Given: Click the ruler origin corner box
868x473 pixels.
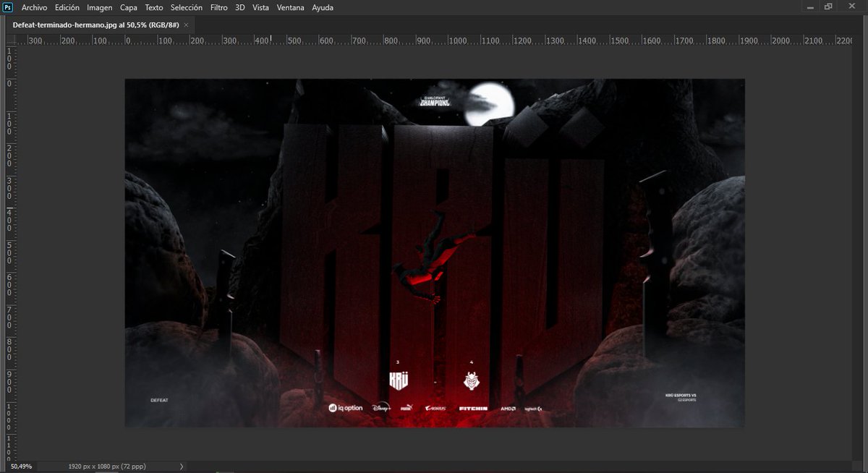Looking at the screenshot, I should pyautogui.click(x=11, y=40).
